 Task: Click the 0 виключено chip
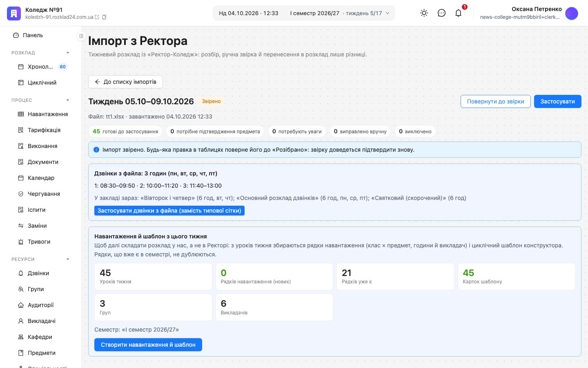[x=415, y=131]
